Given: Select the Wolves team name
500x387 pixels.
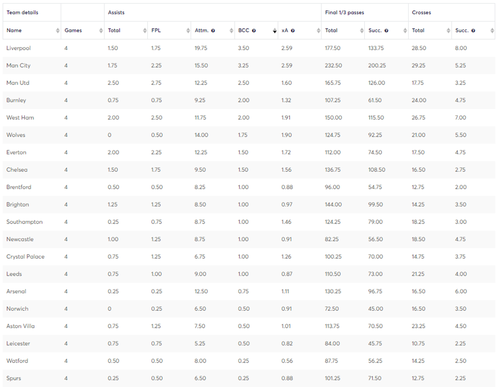Looking at the screenshot, I should click(16, 135).
